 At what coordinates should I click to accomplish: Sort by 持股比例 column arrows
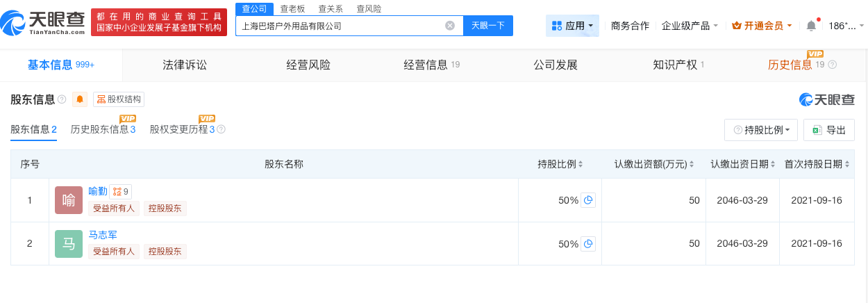581,165
